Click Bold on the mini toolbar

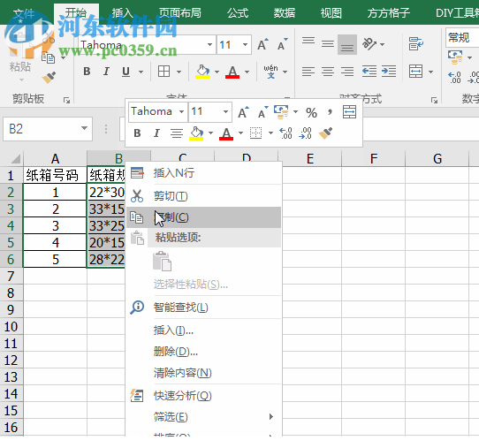point(137,133)
